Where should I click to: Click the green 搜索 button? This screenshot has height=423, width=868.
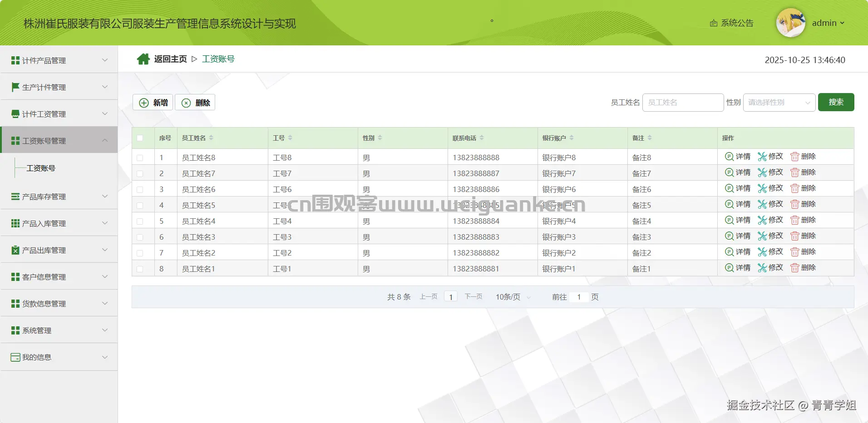tap(836, 102)
